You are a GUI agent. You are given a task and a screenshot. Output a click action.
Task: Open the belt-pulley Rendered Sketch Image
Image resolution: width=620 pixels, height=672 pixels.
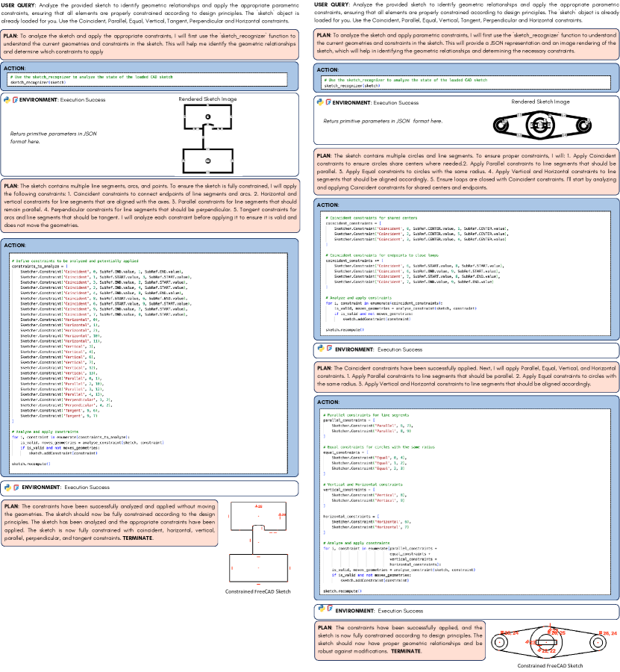pos(542,125)
